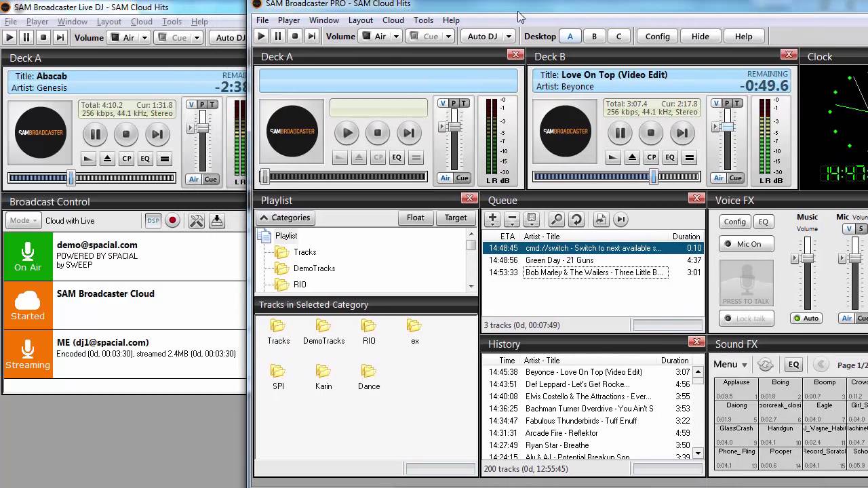868x488 pixels.
Task: Click the Target button in Playlist
Action: point(456,218)
